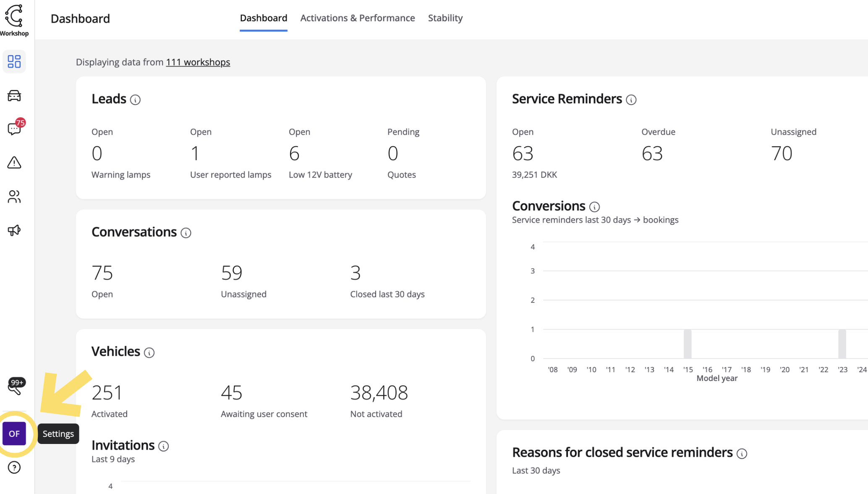Show info for the Leads section
Image resolution: width=868 pixels, height=494 pixels.
pos(135,100)
